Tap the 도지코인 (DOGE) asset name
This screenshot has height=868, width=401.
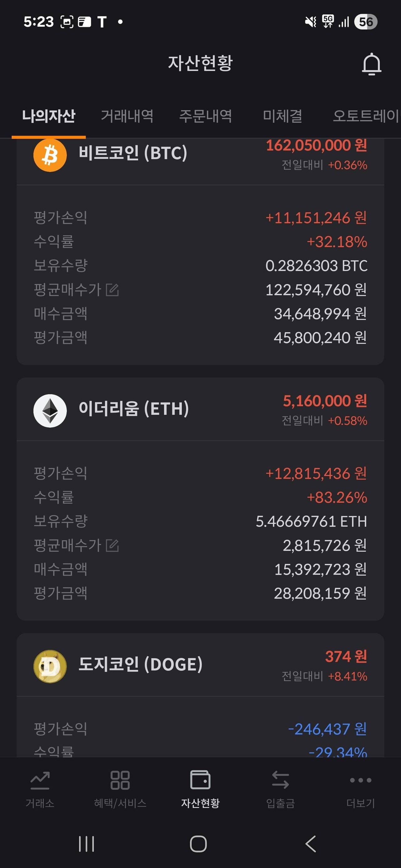pos(140,664)
